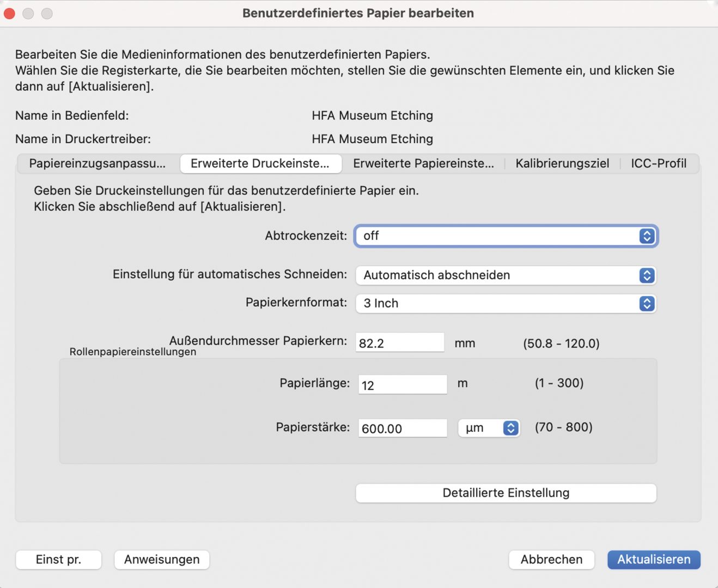Select the Erweiterte Druckeinstellungen tab
The height and width of the screenshot is (588, 718).
(260, 163)
